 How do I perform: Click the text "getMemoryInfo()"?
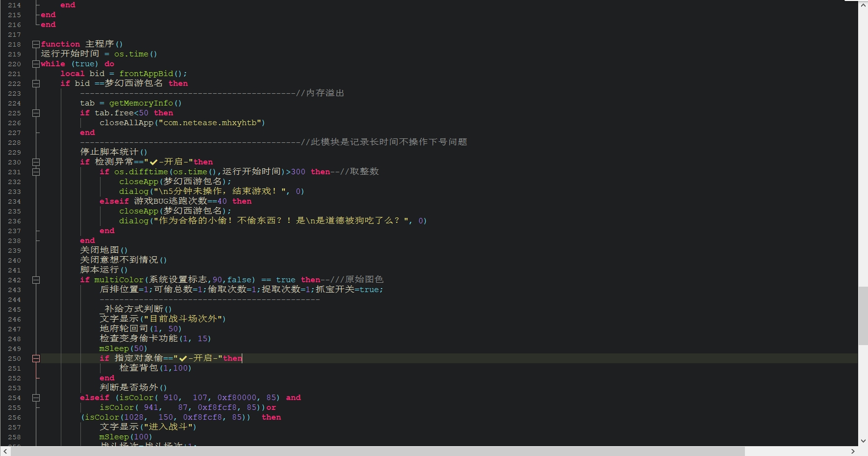[145, 103]
